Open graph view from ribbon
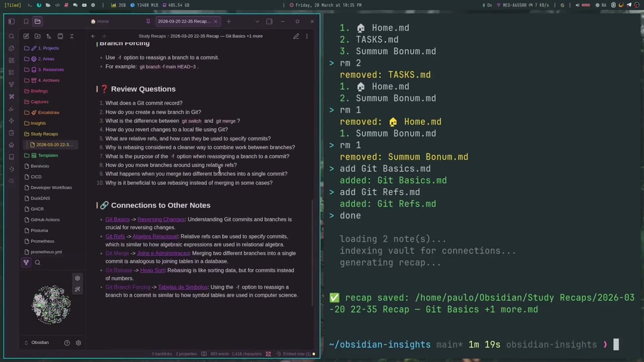Viewport: 644px width, 362px height. 11,84
